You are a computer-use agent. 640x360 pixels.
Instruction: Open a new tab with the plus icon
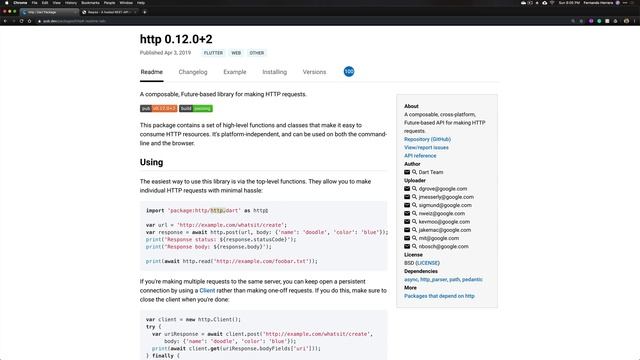[144, 12]
